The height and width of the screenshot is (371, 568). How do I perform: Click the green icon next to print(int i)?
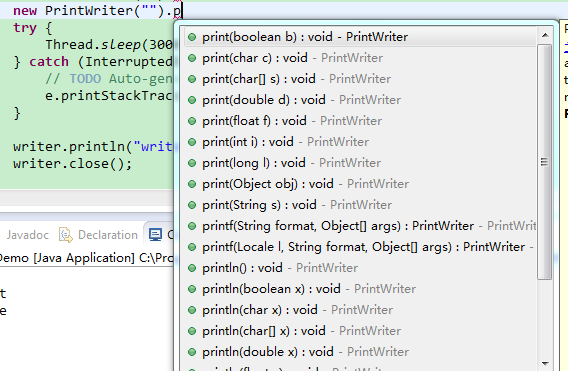coord(192,142)
